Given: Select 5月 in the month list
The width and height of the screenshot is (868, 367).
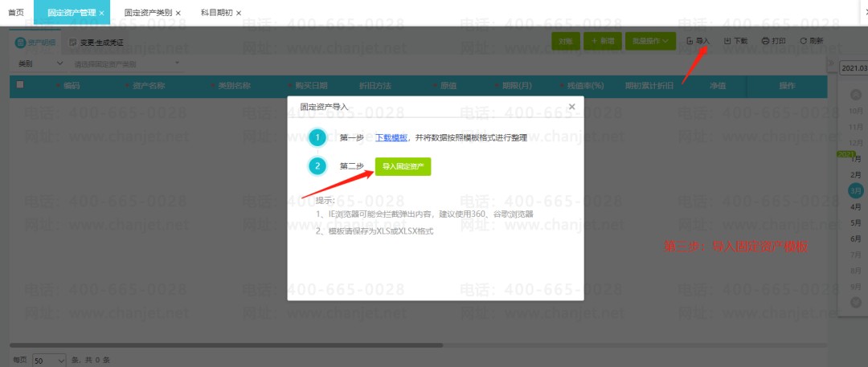Looking at the screenshot, I should (856, 223).
